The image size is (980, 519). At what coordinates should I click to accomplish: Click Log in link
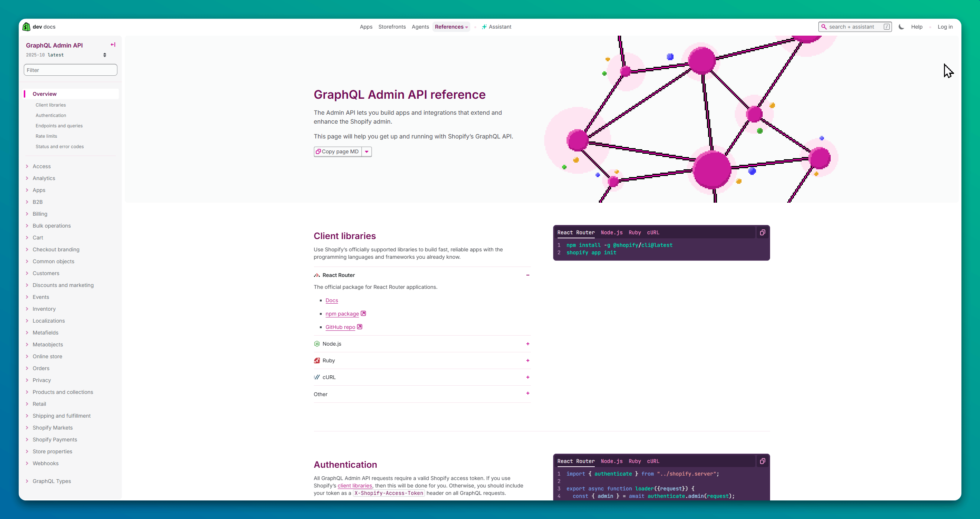click(945, 27)
